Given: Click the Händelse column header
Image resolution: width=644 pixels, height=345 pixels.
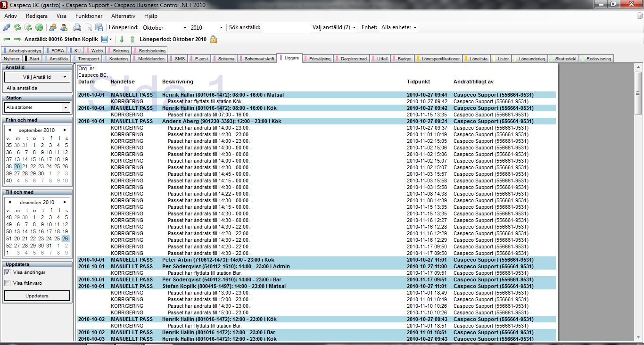Looking at the screenshot, I should (x=123, y=82).
